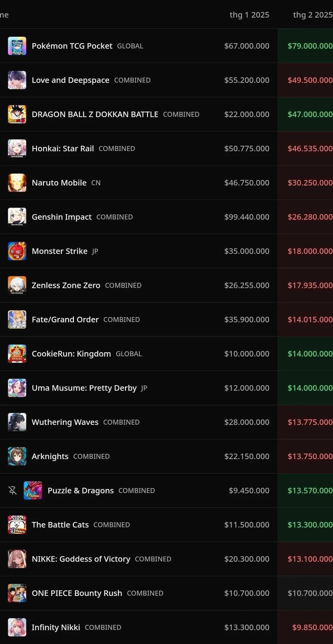Screen dimensions: 333x644
Task: Open the Naruto Mobile game icon
Action: (x=17, y=183)
